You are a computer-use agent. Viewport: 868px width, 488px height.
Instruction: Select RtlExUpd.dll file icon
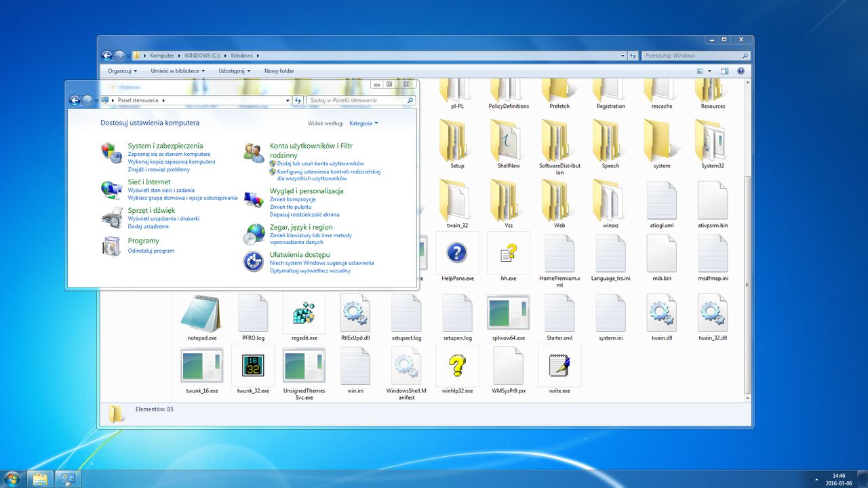[355, 313]
